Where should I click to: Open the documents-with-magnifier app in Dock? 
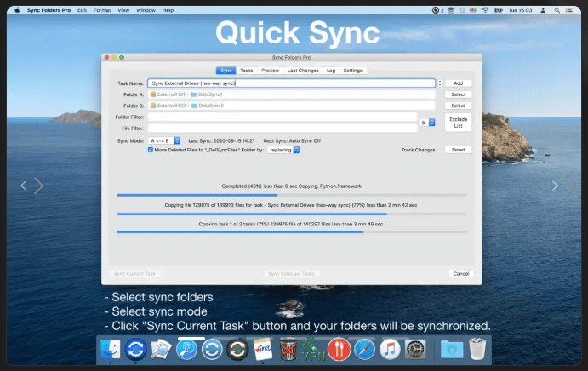pyautogui.click(x=161, y=349)
